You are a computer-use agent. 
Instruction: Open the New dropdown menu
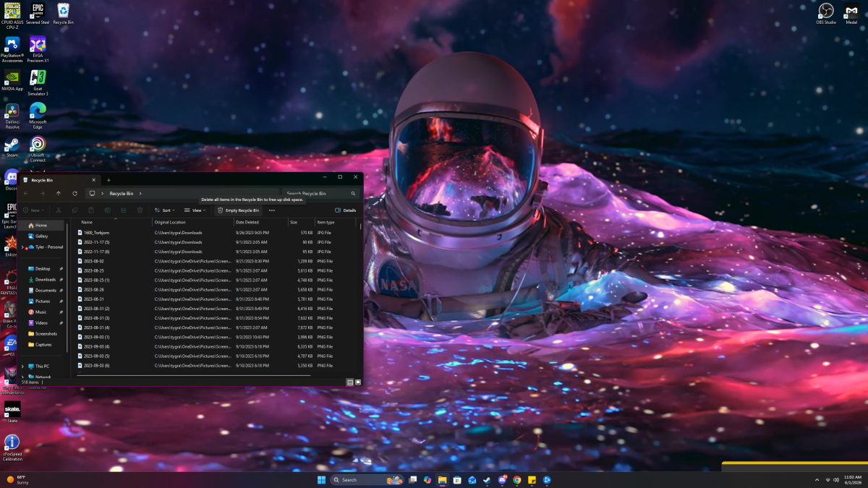point(33,210)
